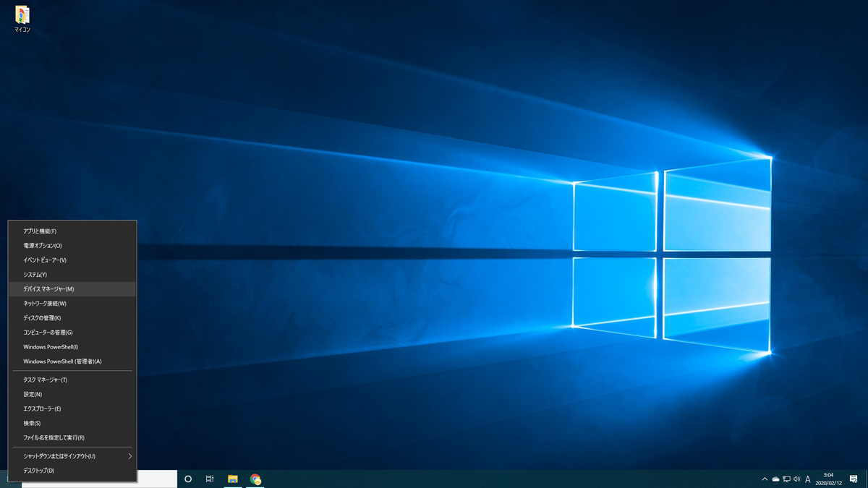This screenshot has height=488, width=868.
Task: Launch Windows PowerShell (管理者)(A)
Action: (x=72, y=361)
